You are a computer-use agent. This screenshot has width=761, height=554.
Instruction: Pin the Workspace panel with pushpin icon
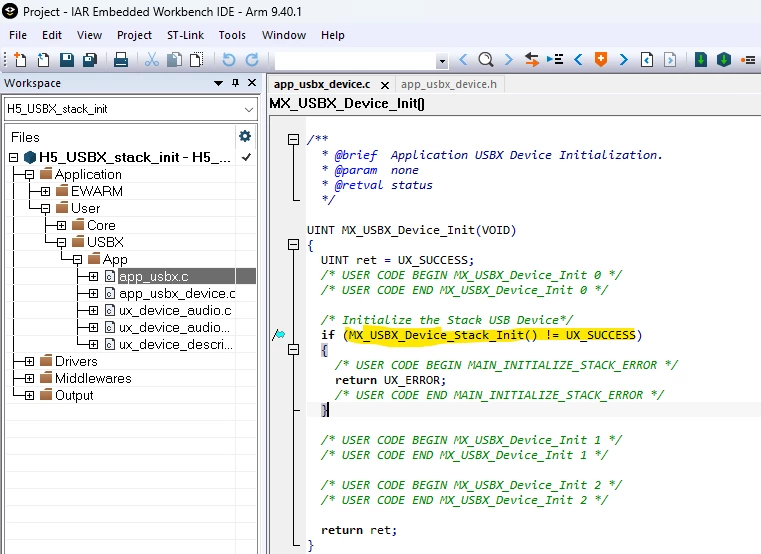coord(235,83)
